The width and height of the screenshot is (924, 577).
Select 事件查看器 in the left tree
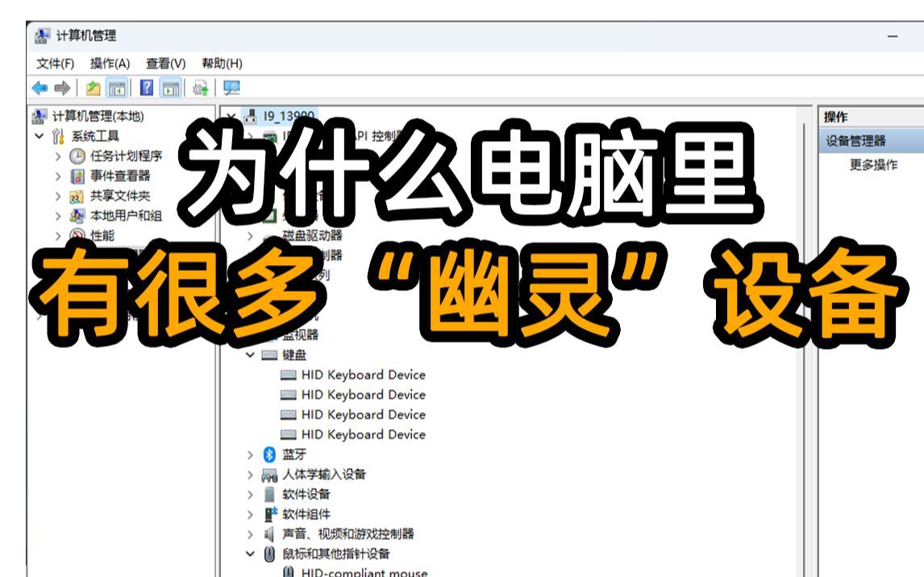(119, 176)
